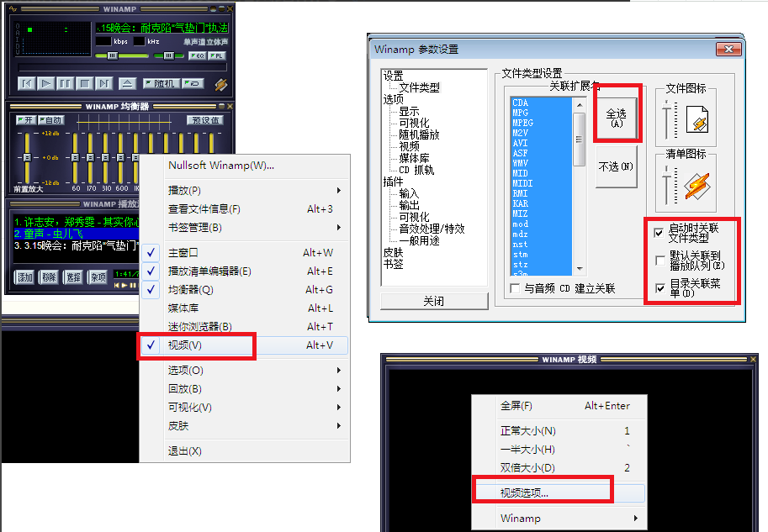768x532 pixels.
Task: Click playlist 选择 (select) button
Action: coord(73,277)
